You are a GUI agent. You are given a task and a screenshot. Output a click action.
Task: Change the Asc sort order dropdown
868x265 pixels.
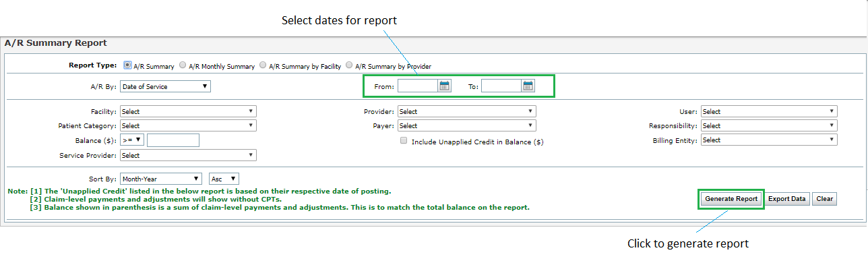(224, 179)
